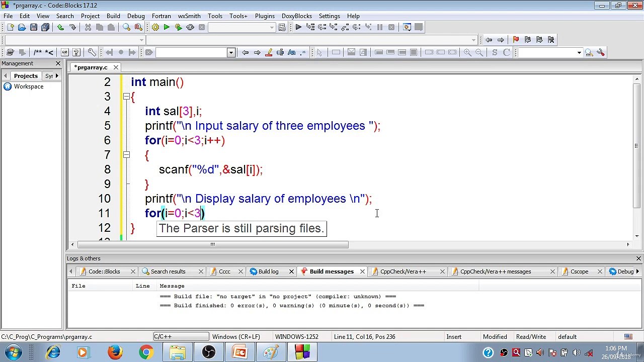
Task: Expand the incremental search dropdown
Action: coord(231,52)
